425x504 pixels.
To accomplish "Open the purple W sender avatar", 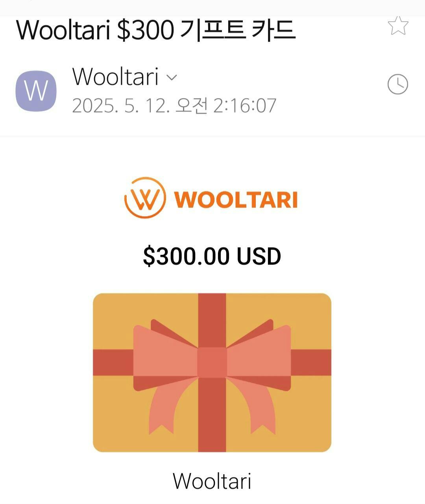I will 36,91.
